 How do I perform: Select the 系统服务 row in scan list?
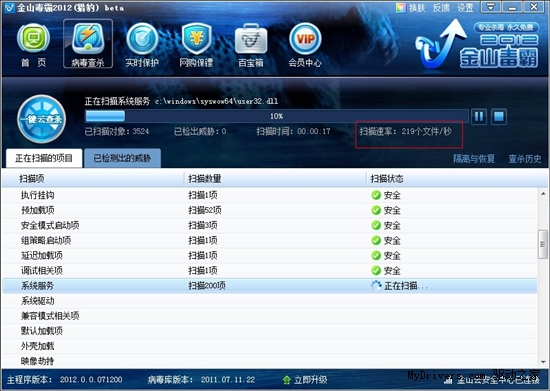[269, 285]
